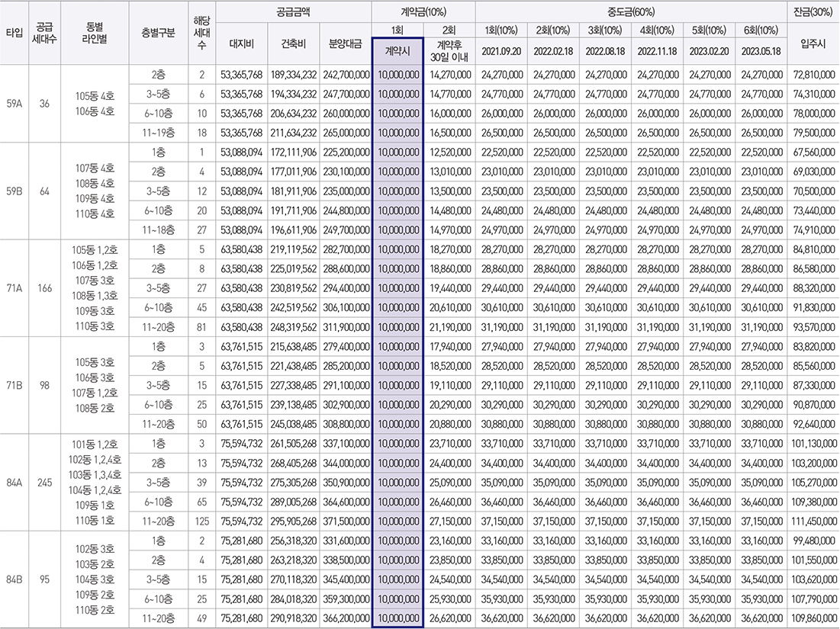Image resolution: width=840 pixels, height=629 pixels.
Task: Select the 84A type cell
Action: pyautogui.click(x=14, y=483)
